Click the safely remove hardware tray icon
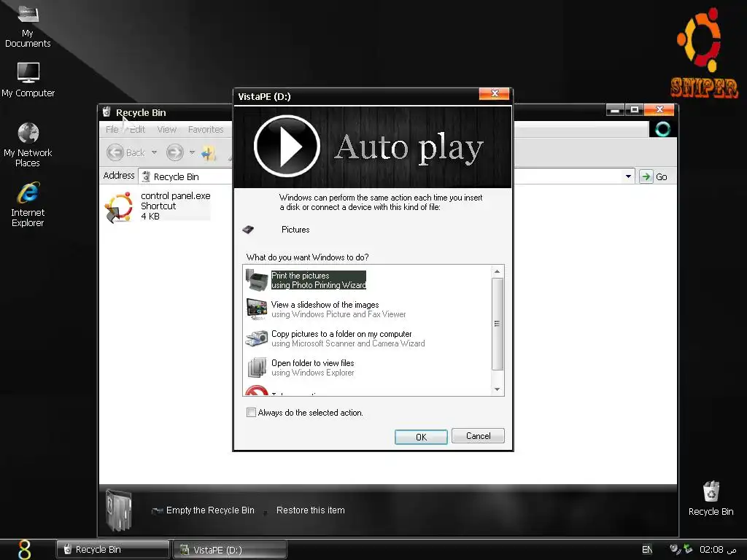 pyautogui.click(x=687, y=549)
